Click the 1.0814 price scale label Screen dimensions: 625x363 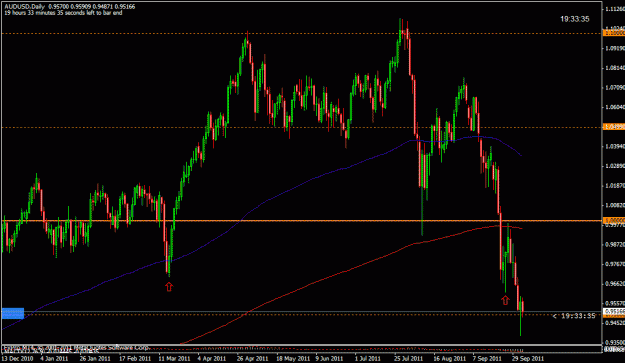point(614,68)
